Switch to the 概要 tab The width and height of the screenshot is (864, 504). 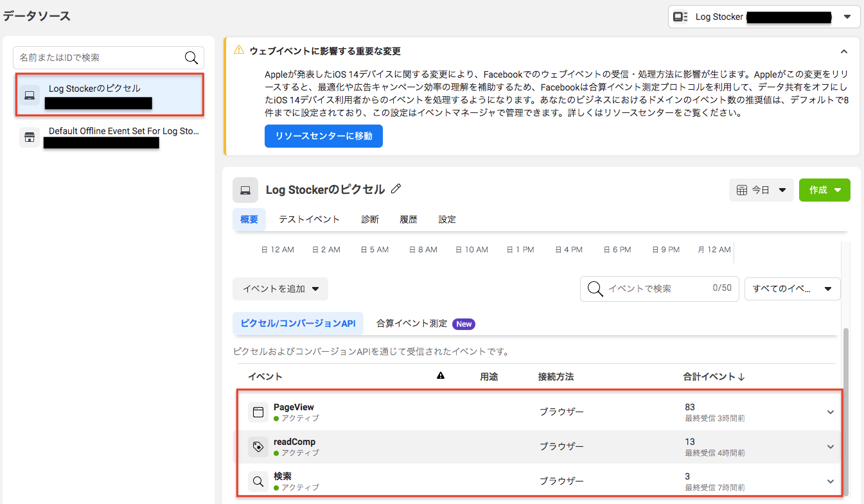point(249,219)
